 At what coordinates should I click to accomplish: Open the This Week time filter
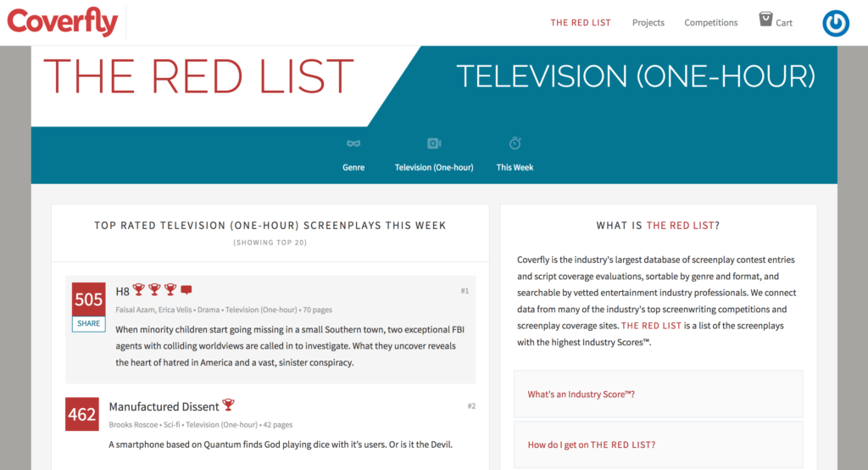click(515, 167)
